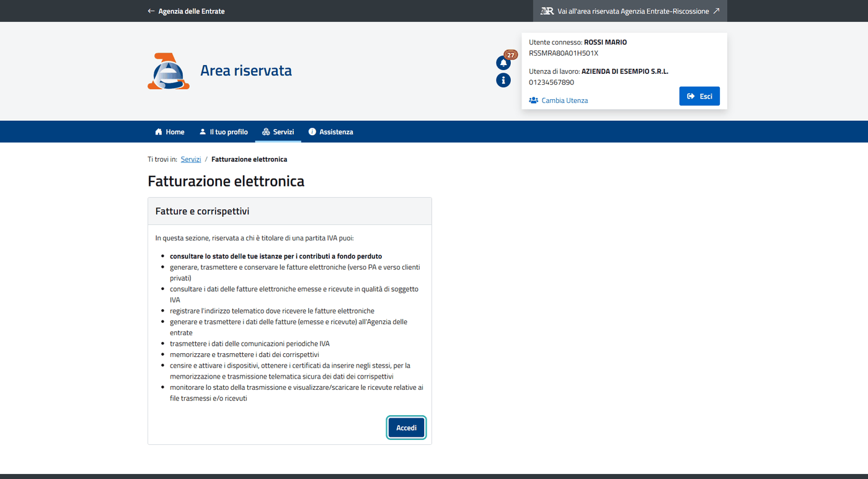Click the Fatture e corrispettivi card header
868x479 pixels.
(x=290, y=211)
